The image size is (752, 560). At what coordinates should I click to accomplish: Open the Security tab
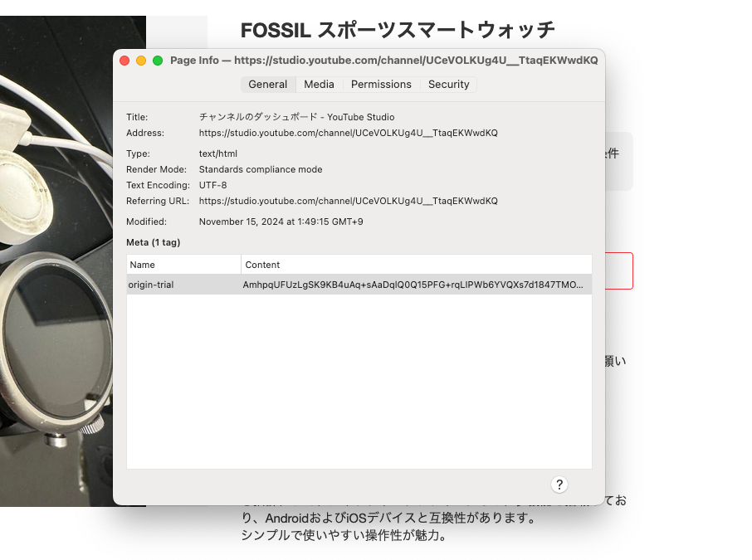point(448,85)
